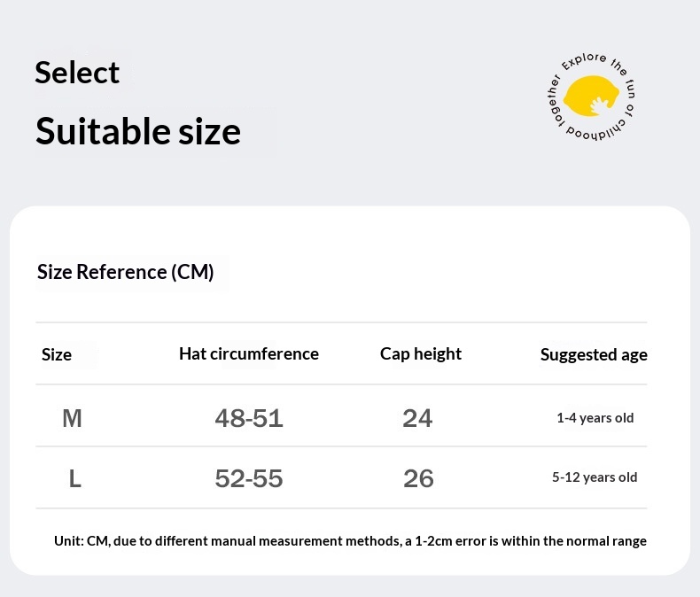The width and height of the screenshot is (700, 597).
Task: Click the 'Suitable size' heading
Action: pyautogui.click(x=138, y=131)
